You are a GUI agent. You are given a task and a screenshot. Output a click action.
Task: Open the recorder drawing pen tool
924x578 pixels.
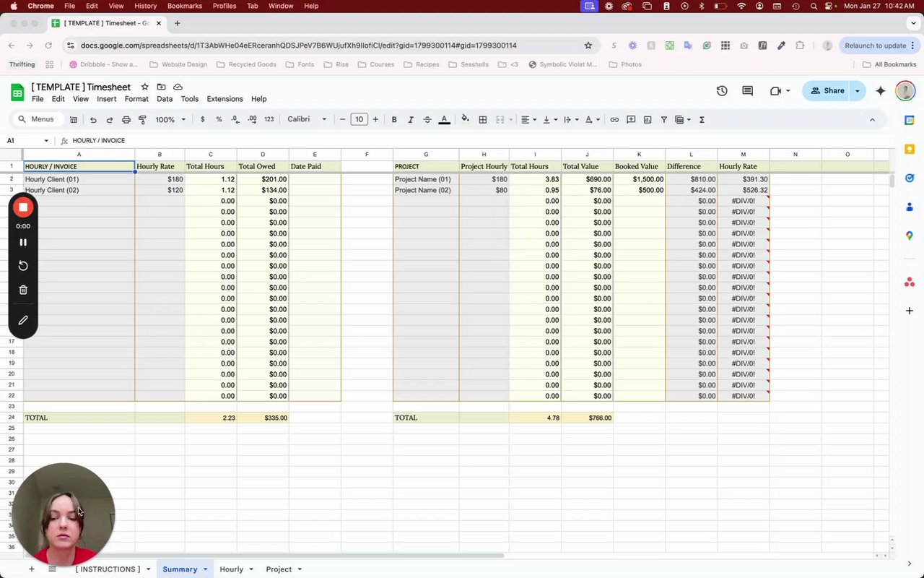pos(23,320)
